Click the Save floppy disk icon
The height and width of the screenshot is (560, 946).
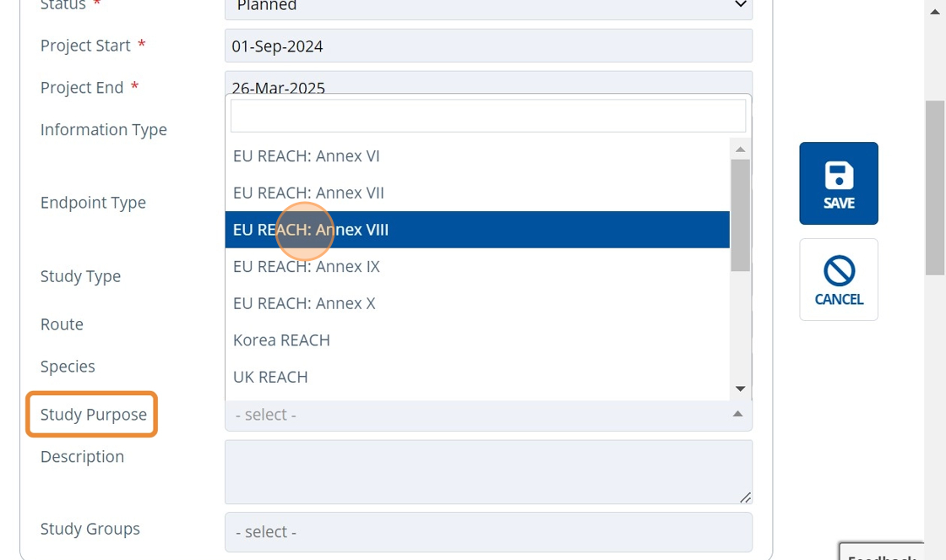(838, 175)
